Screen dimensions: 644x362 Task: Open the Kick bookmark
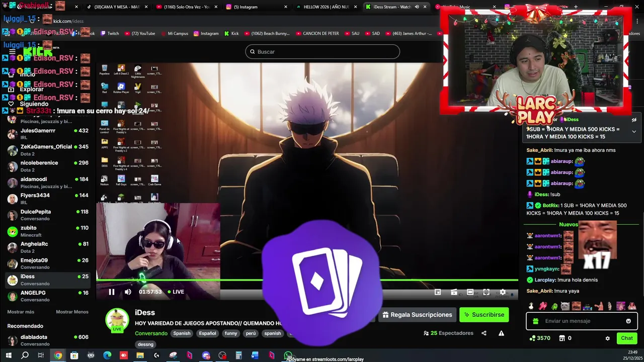(x=231, y=34)
